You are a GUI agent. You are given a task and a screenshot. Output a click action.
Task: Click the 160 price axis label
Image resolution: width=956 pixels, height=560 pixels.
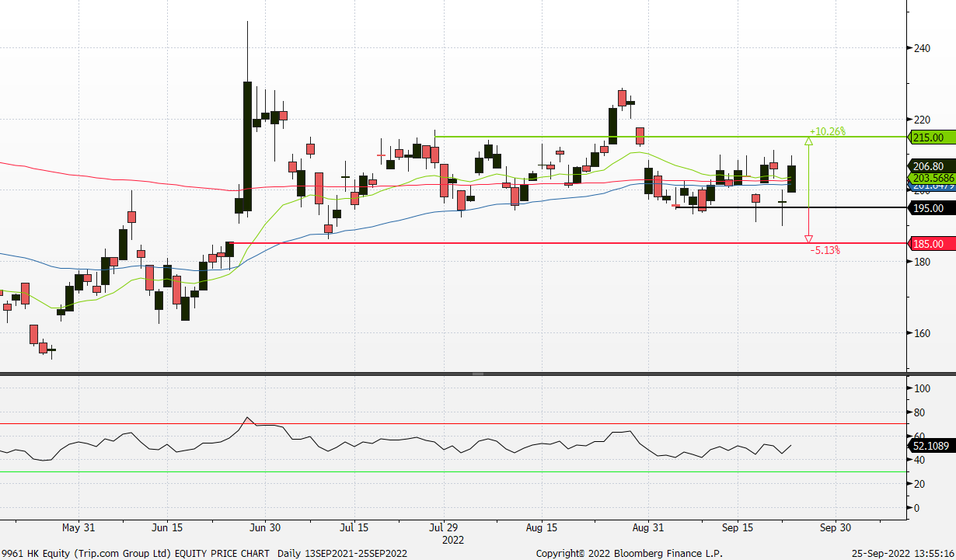(x=922, y=333)
